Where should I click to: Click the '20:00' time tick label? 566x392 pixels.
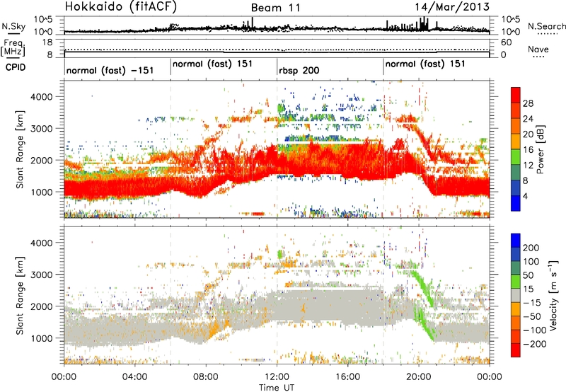[x=419, y=377]
